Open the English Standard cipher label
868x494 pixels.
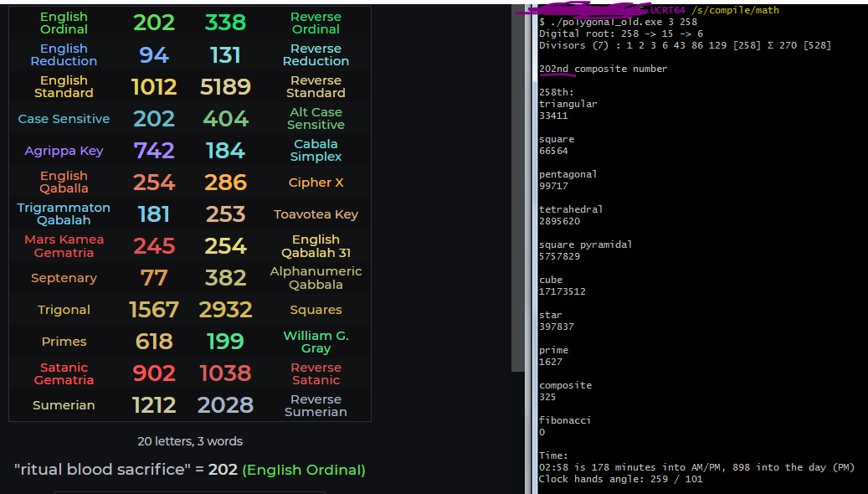click(64, 86)
